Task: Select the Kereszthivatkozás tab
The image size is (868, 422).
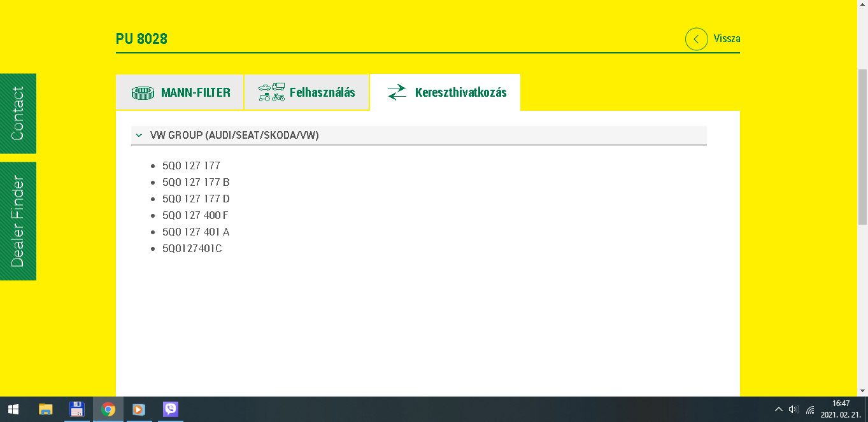Action: [x=445, y=92]
